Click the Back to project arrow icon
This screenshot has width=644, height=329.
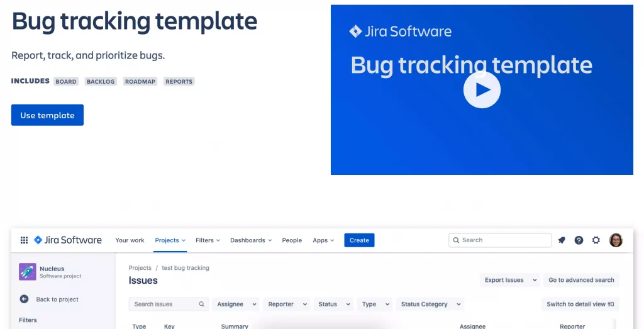tap(25, 299)
